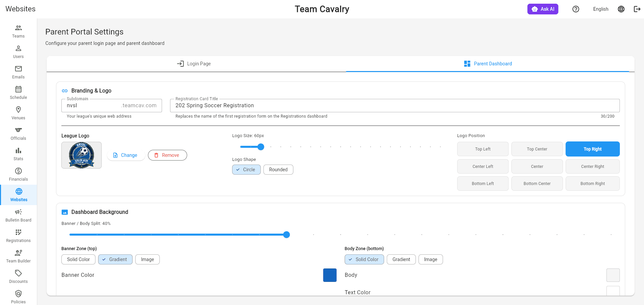
Task: Click the language globe icon in header
Action: (621, 9)
